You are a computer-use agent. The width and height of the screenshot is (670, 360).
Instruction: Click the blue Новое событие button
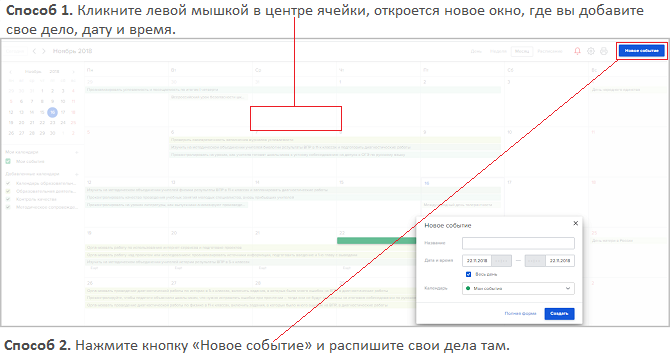[642, 51]
